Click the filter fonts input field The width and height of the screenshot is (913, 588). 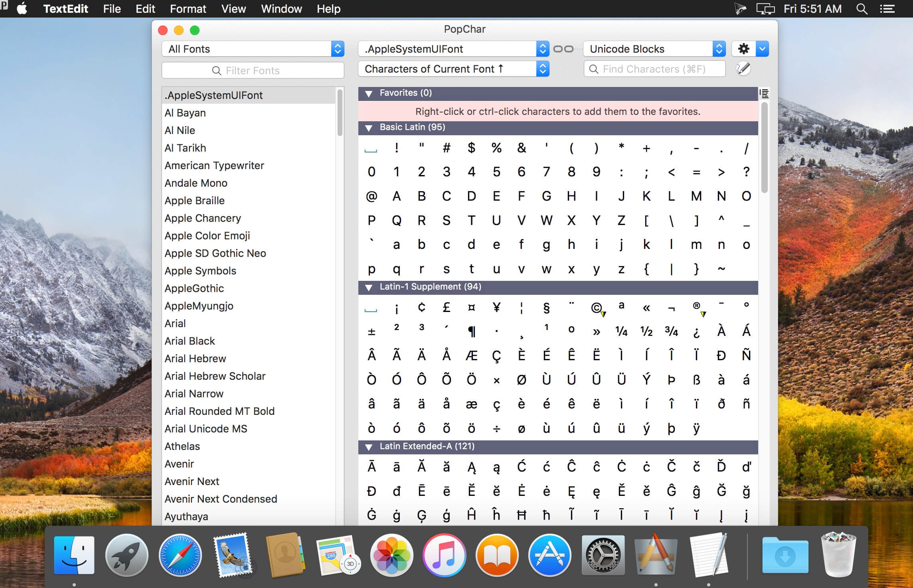(x=252, y=71)
